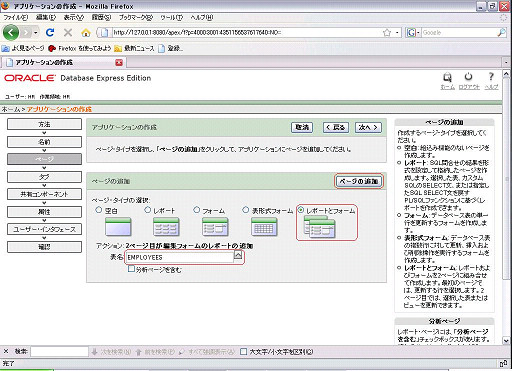The width and height of the screenshot is (512, 371).
Task: Click the EMPLOYEES table name field
Action: point(179,257)
